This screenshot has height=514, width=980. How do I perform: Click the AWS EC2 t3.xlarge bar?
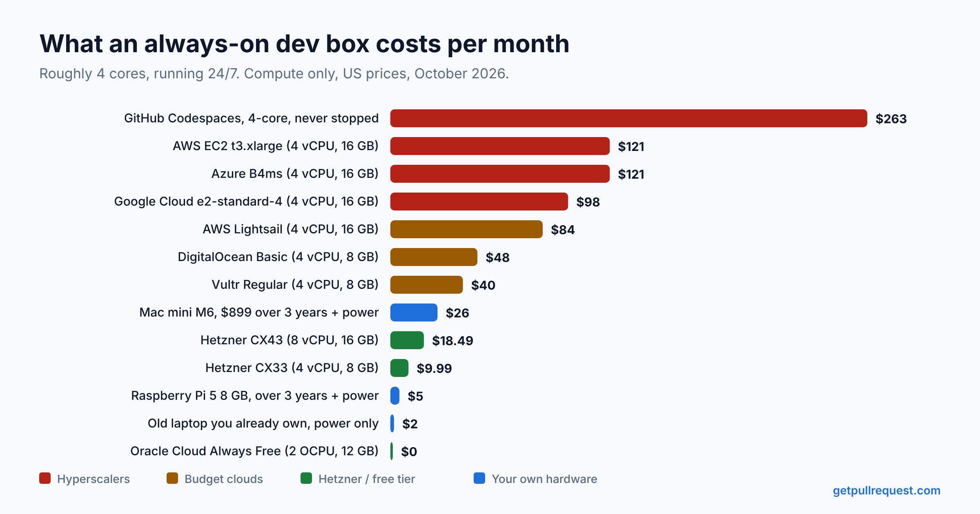pyautogui.click(x=500, y=146)
